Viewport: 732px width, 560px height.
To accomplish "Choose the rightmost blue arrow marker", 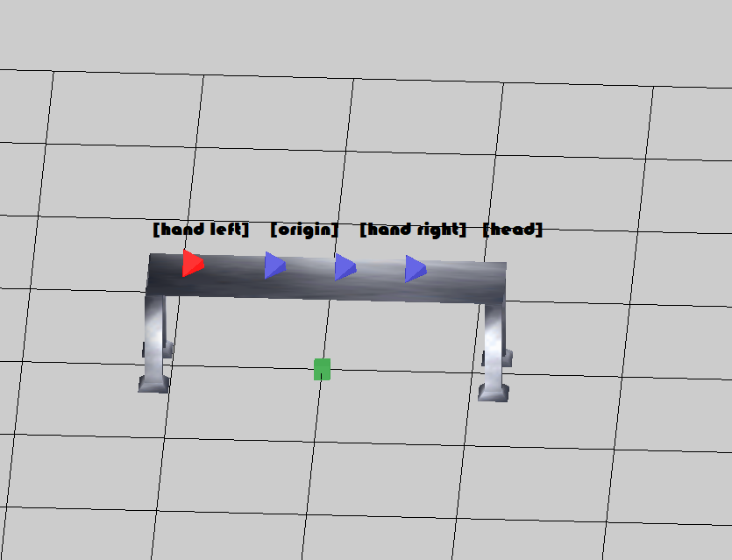I will point(415,269).
